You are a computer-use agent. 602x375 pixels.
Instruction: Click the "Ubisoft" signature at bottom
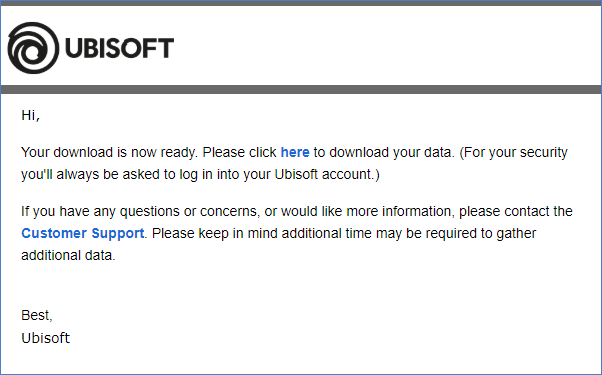(45, 338)
